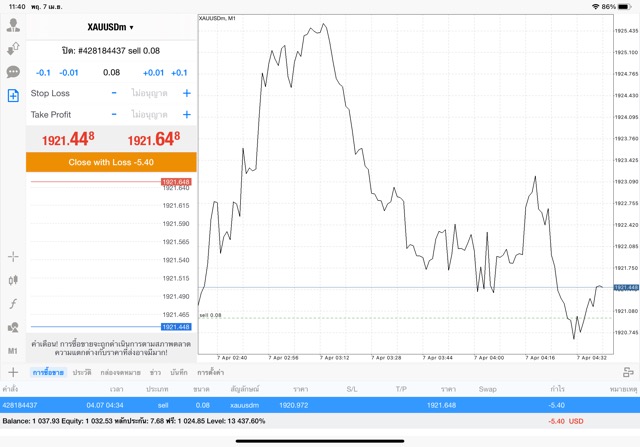640x447 pixels.
Task: Open the indicators function icon
Action: (x=13, y=303)
